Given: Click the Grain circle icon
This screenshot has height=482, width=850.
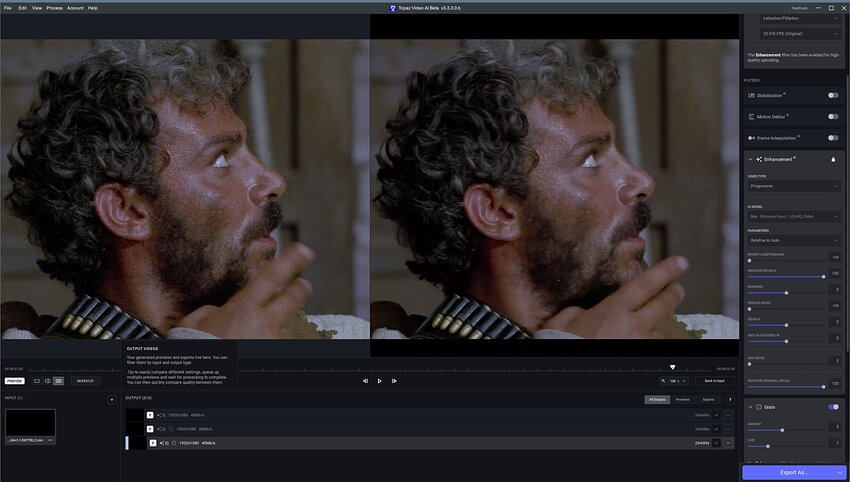Looking at the screenshot, I should click(x=759, y=407).
